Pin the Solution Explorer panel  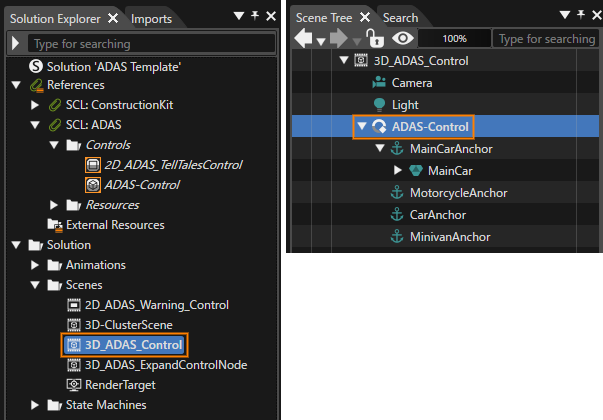tap(255, 16)
